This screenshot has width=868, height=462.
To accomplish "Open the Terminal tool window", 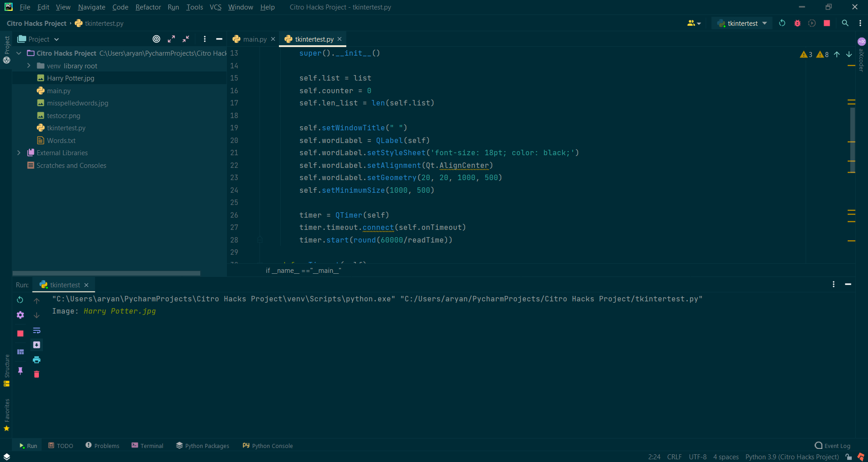I will click(147, 446).
